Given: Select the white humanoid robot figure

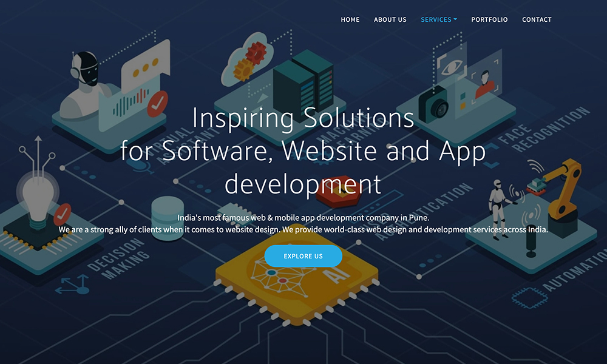Looking at the screenshot, I should [x=499, y=206].
